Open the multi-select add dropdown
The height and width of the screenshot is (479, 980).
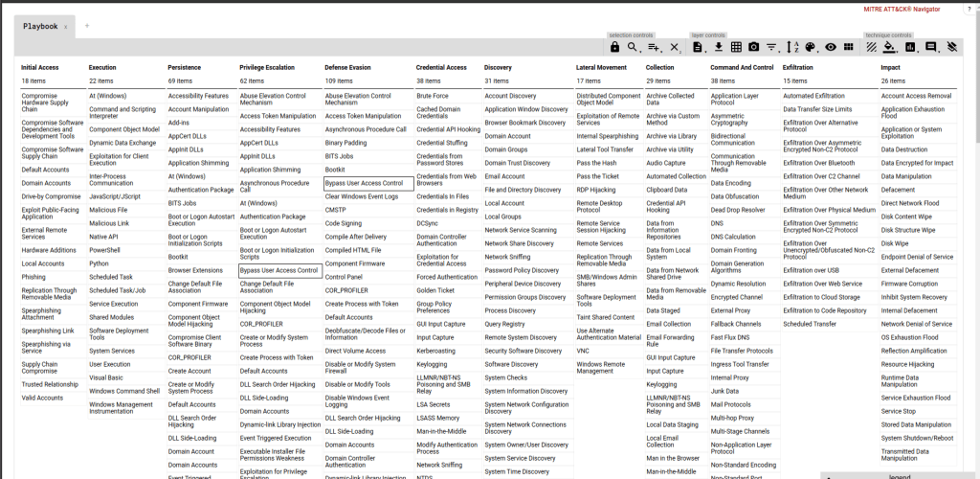tap(655, 47)
